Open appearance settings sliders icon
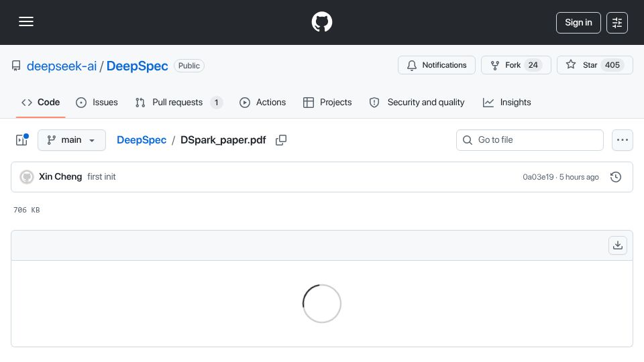 click(617, 23)
